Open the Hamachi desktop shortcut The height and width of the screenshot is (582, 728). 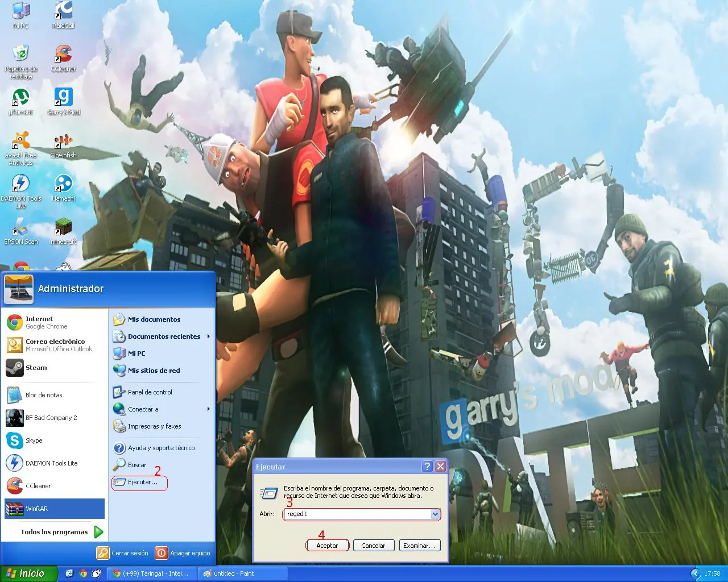click(63, 188)
